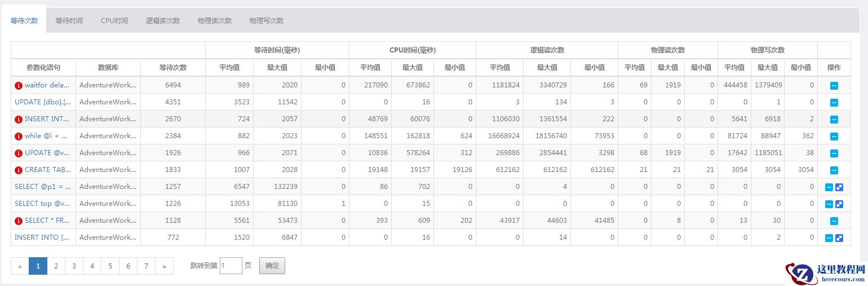
Task: Click the blue details icon in UPDATE [dbo] row
Action: click(x=834, y=103)
